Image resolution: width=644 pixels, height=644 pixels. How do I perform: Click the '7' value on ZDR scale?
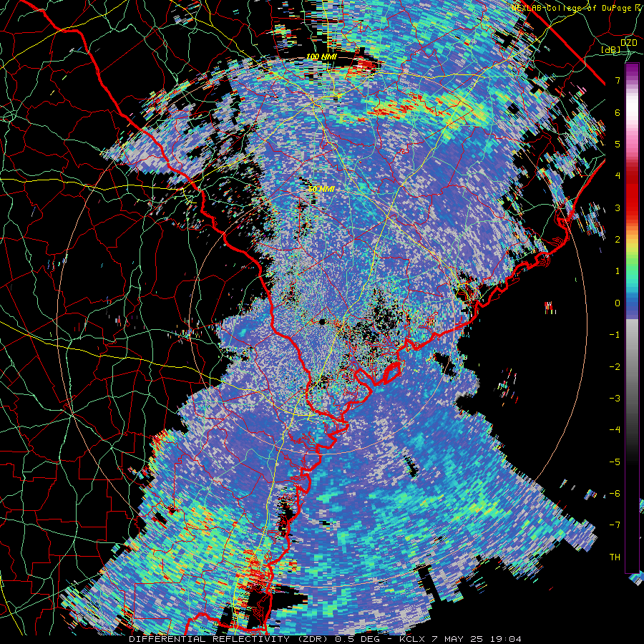tap(618, 80)
